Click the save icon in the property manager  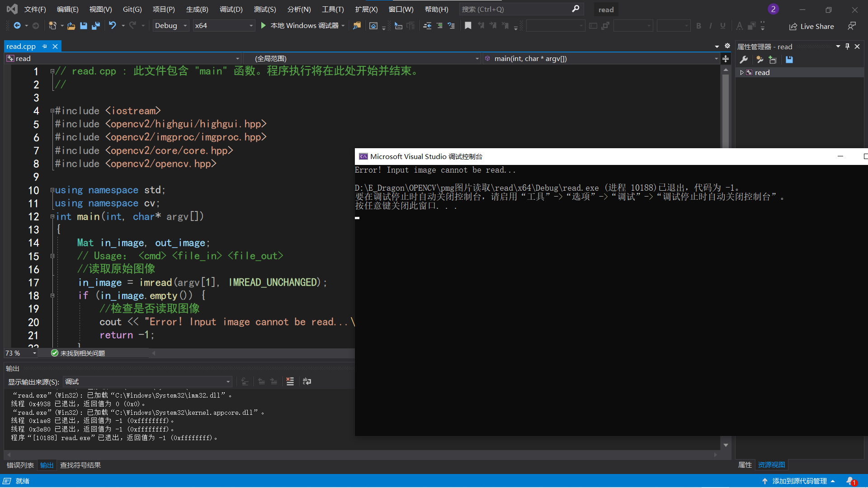pos(789,60)
